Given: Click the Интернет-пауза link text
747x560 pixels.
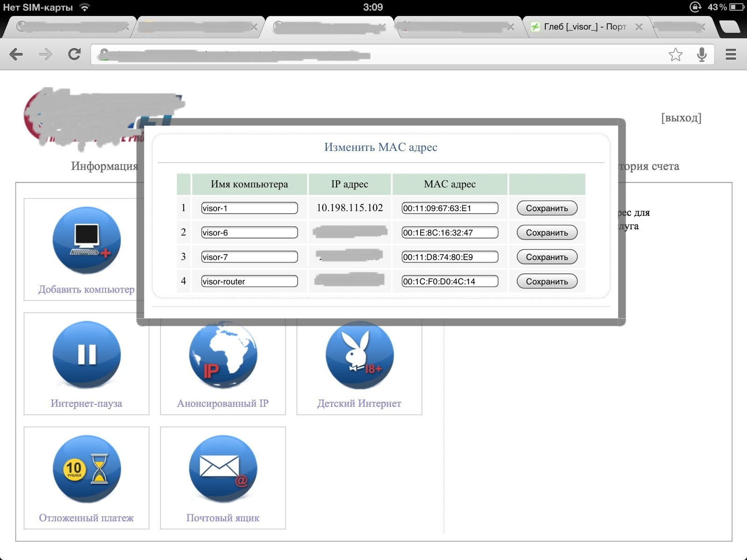Looking at the screenshot, I should 86,404.
